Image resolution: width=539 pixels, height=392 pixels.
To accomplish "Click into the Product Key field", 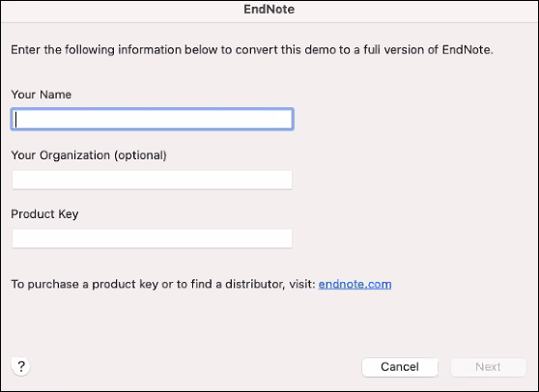I will (153, 238).
